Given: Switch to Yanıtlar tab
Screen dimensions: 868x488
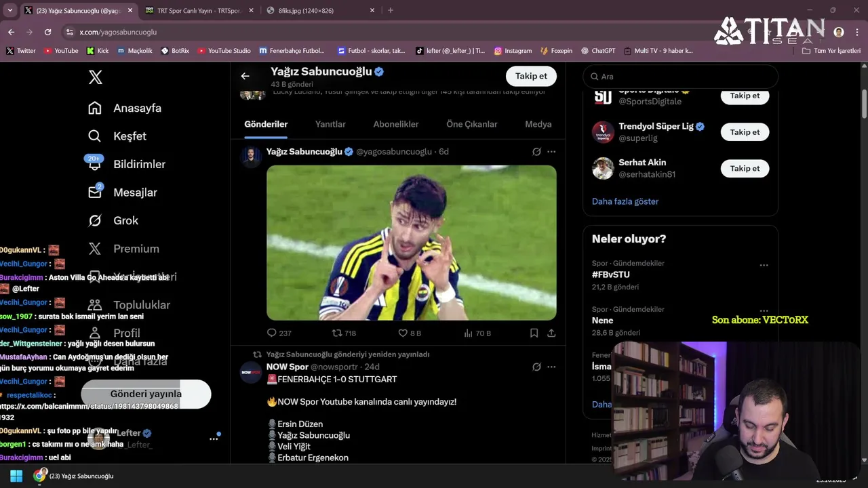Looking at the screenshot, I should point(330,124).
